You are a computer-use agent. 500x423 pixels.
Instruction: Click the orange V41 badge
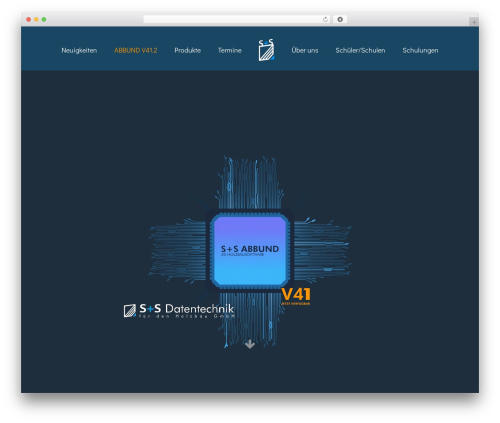296,296
